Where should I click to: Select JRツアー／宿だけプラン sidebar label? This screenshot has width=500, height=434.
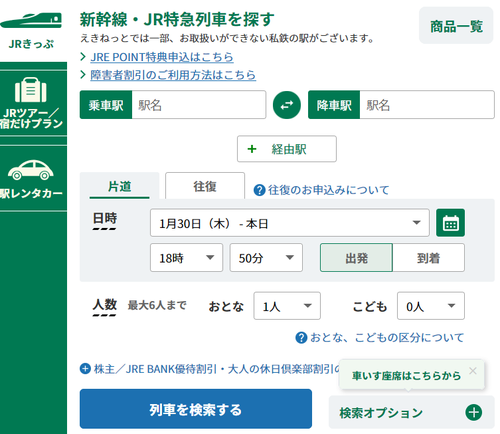pos(31,118)
